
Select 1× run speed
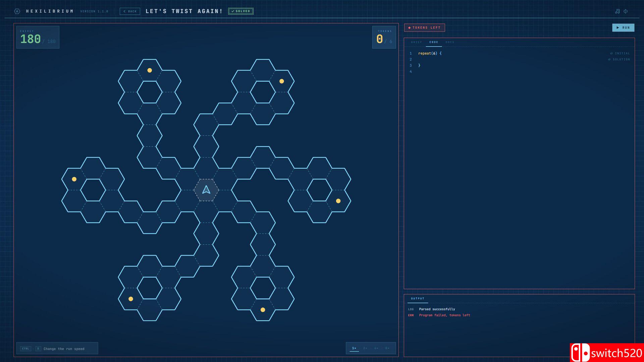[x=354, y=348]
